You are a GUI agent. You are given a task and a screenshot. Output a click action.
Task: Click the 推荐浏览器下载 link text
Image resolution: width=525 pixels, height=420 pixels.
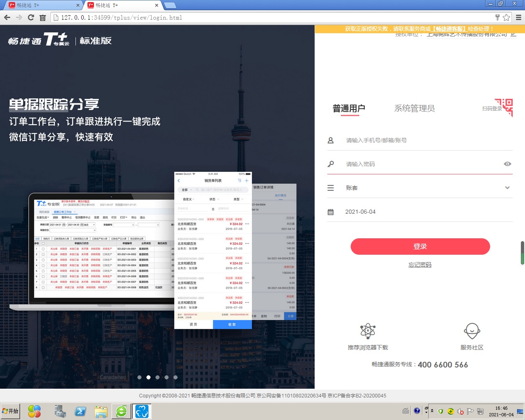click(x=368, y=348)
